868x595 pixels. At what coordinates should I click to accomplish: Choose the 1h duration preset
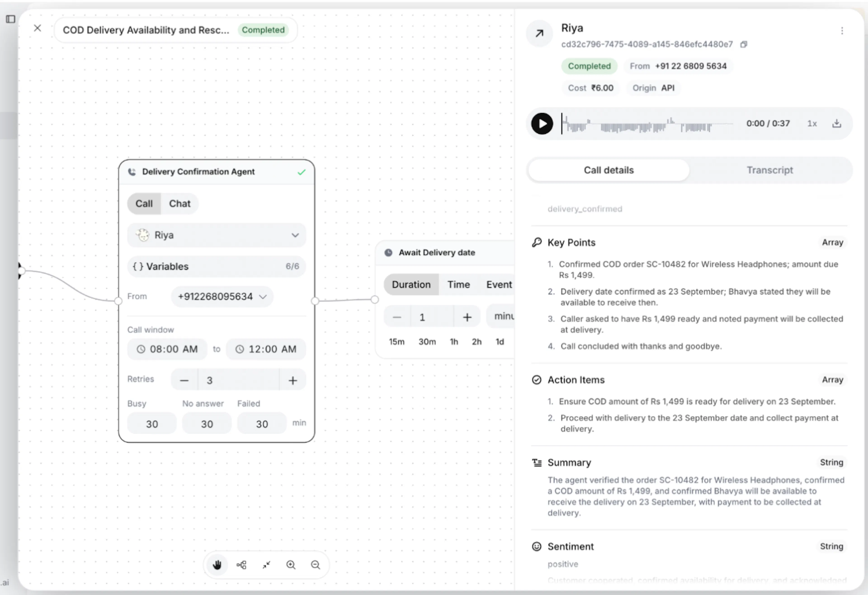click(x=454, y=342)
